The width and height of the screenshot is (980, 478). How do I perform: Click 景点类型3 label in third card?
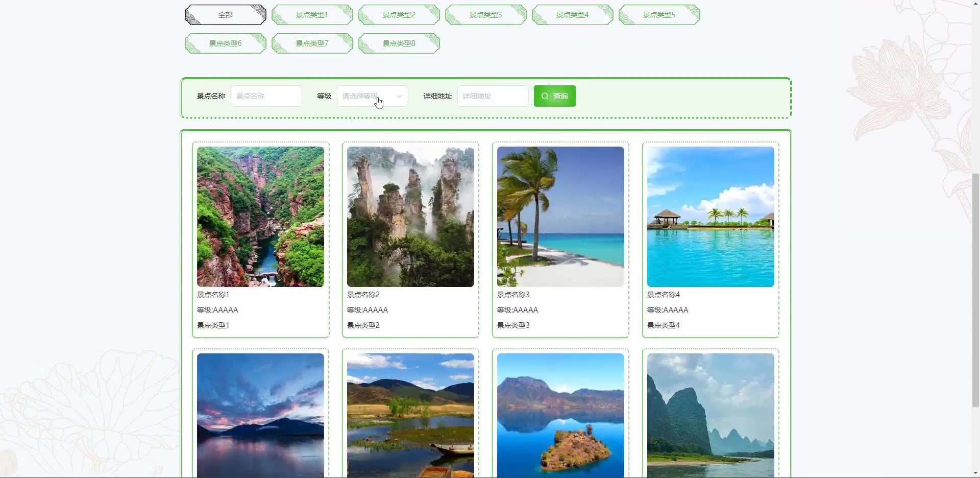513,325
